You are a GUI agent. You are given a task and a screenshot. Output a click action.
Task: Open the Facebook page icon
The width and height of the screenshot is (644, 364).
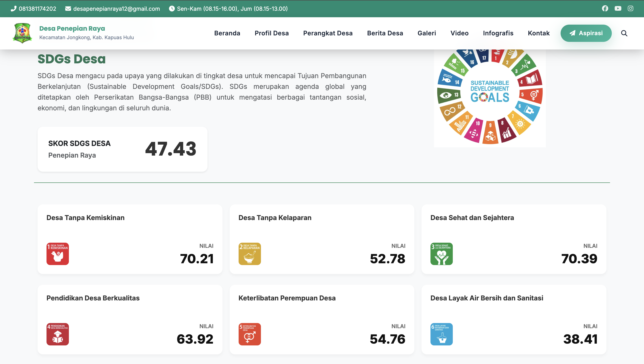point(605,9)
